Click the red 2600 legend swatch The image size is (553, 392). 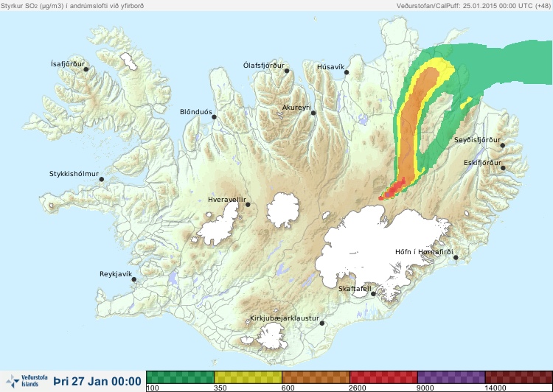point(383,377)
